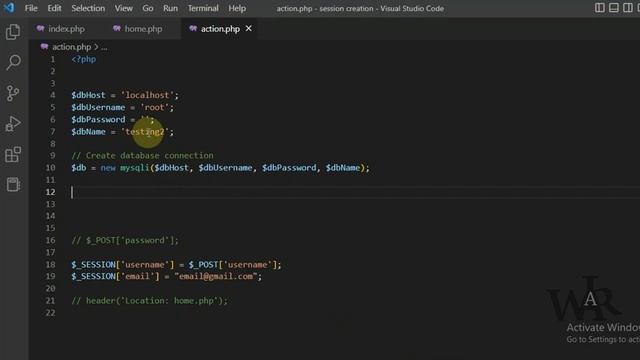This screenshot has width=640, height=360.
Task: Click $_POST['username'] on line 18
Action: tap(232, 264)
